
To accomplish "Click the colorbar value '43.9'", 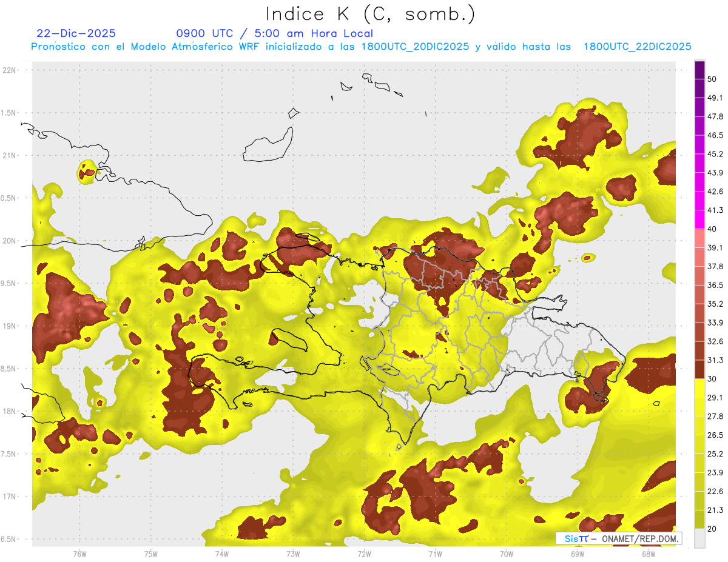I will [x=715, y=173].
